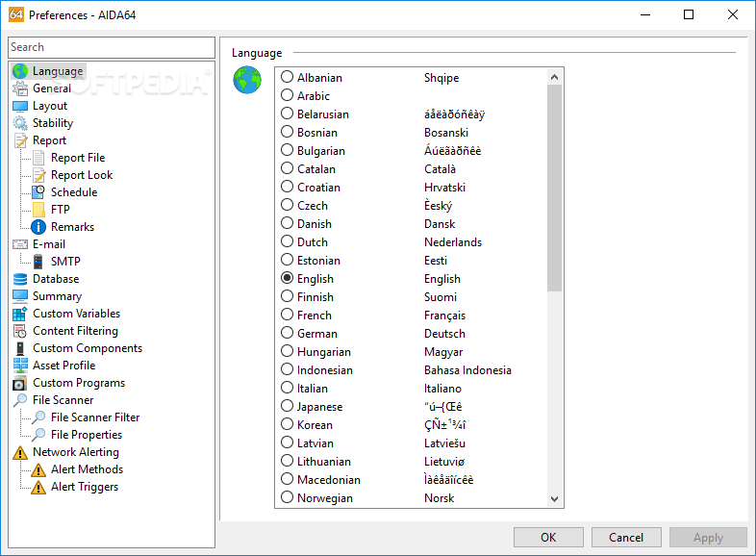Click the Schedule clock icon

38,192
